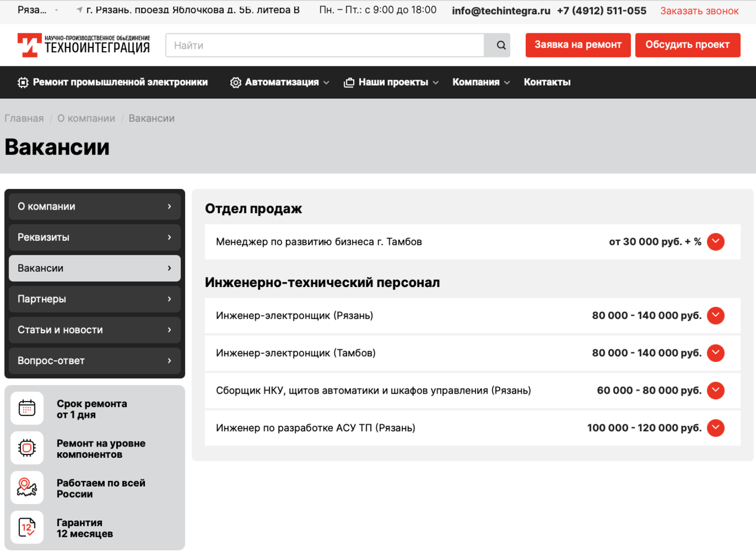Open the Наши проекты dropdown arrow
This screenshot has width=756, height=552.
(x=436, y=83)
